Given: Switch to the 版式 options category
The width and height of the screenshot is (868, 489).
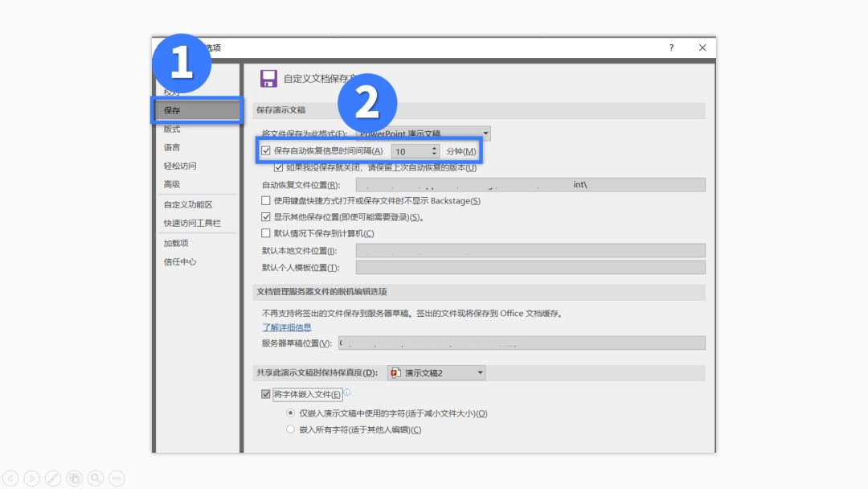Looking at the screenshot, I should [172, 129].
